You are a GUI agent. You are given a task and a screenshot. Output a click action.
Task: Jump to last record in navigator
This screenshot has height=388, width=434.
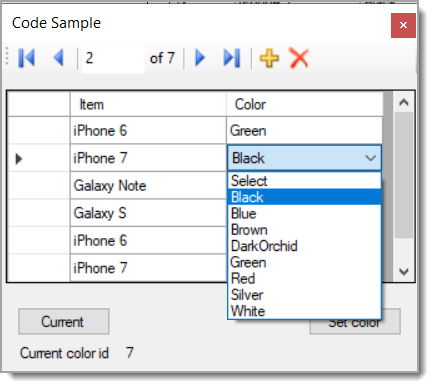point(232,58)
